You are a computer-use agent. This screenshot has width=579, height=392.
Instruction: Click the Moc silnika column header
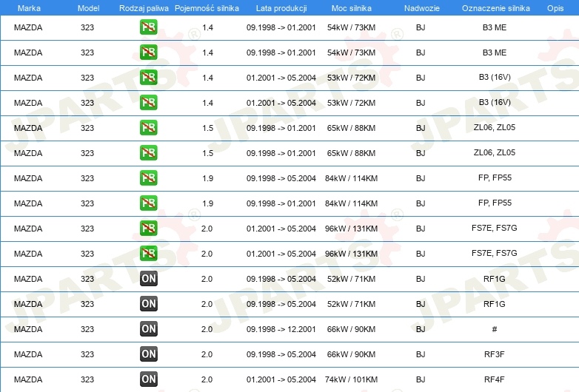tap(352, 7)
